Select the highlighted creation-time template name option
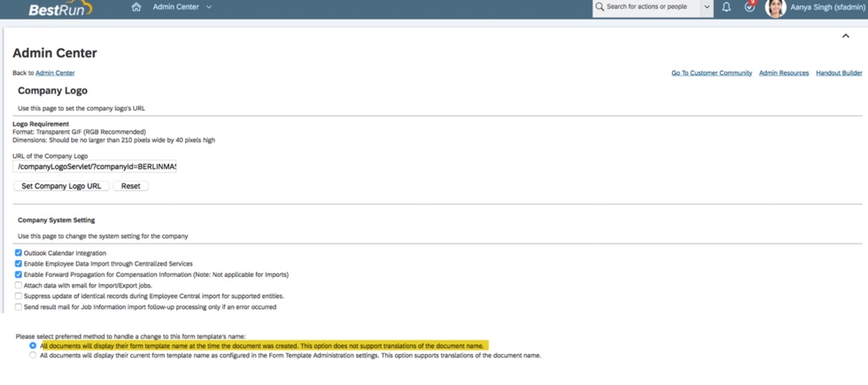This screenshot has height=385, width=868. click(x=33, y=346)
